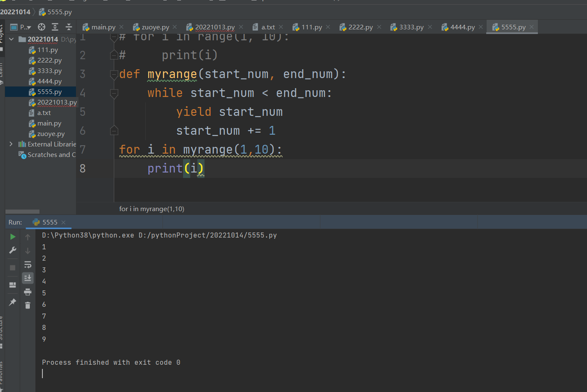
Task: Close the 5555 run tab
Action: [63, 222]
